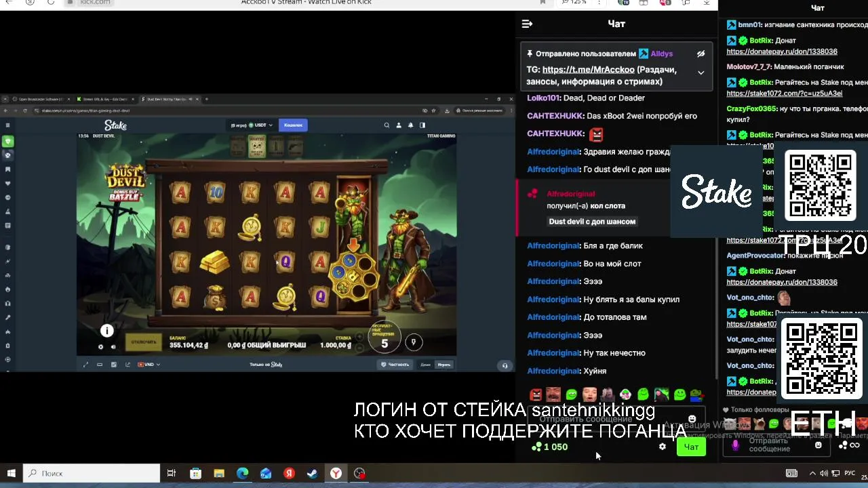
Task: Open the sports ball icon in Stake sidebar
Action: click(7, 155)
